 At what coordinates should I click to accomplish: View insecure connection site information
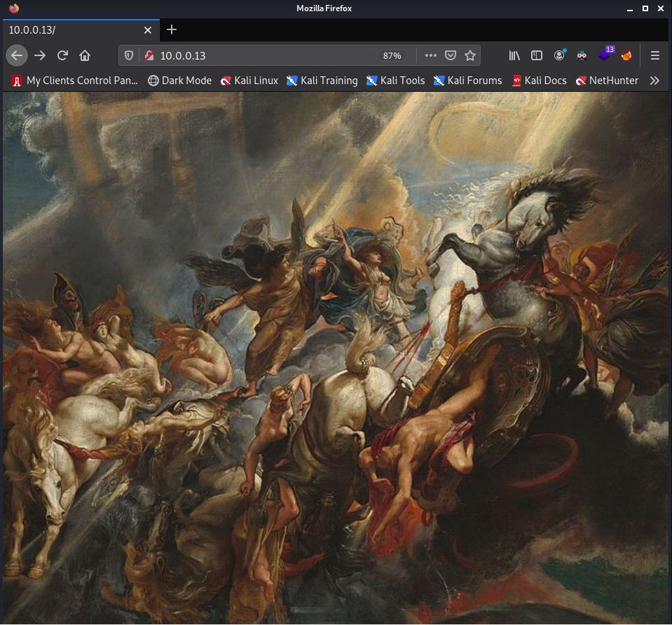149,56
